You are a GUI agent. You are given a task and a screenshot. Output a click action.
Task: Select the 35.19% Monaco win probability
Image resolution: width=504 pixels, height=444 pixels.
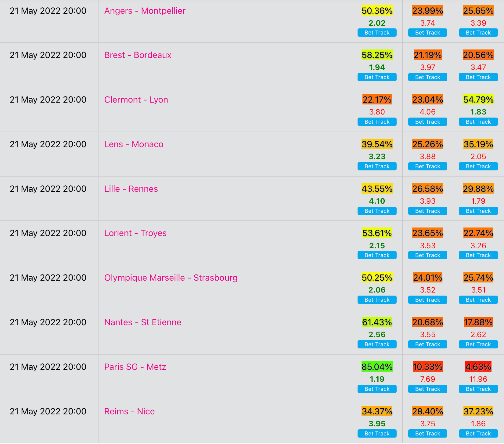478,144
